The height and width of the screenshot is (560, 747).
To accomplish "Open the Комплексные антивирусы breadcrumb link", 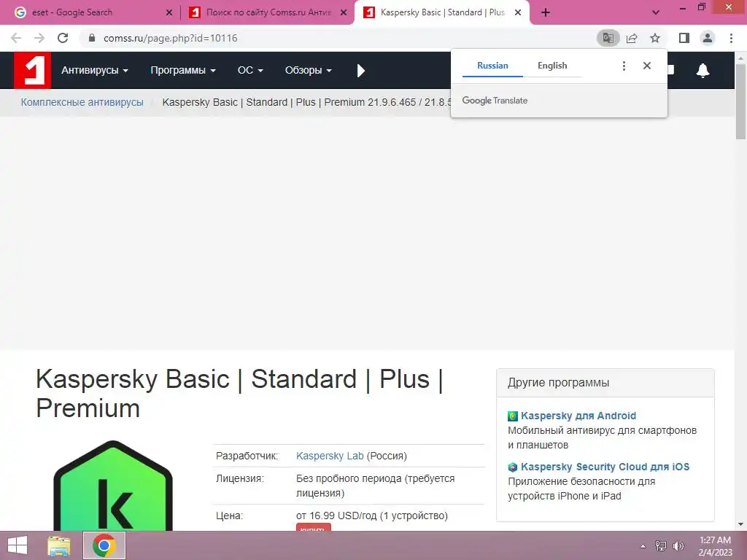I will tap(82, 102).
